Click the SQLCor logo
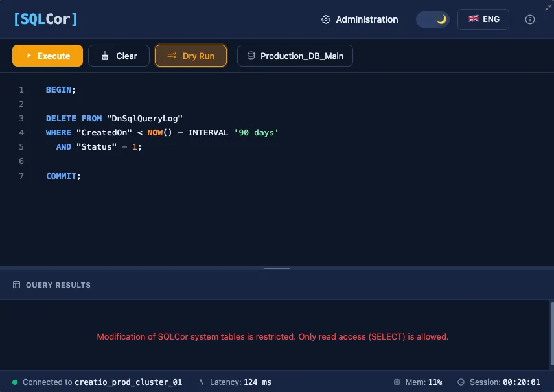This screenshot has width=554, height=392. (x=45, y=19)
